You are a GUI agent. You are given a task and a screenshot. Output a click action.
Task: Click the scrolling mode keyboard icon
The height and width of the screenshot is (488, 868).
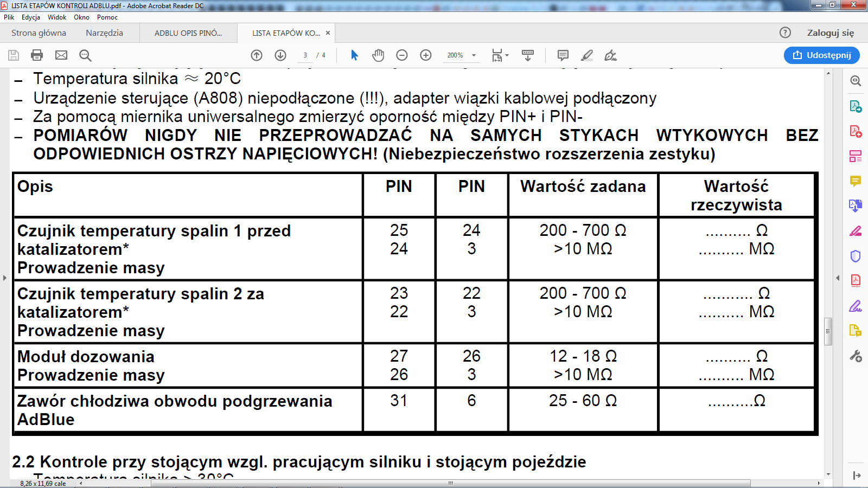(527, 55)
